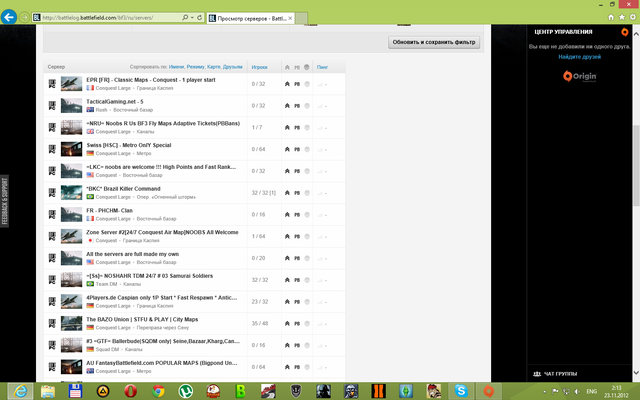
Task: Click bookmark icon for TacticalGaming.net - 5
Action: click(52, 106)
